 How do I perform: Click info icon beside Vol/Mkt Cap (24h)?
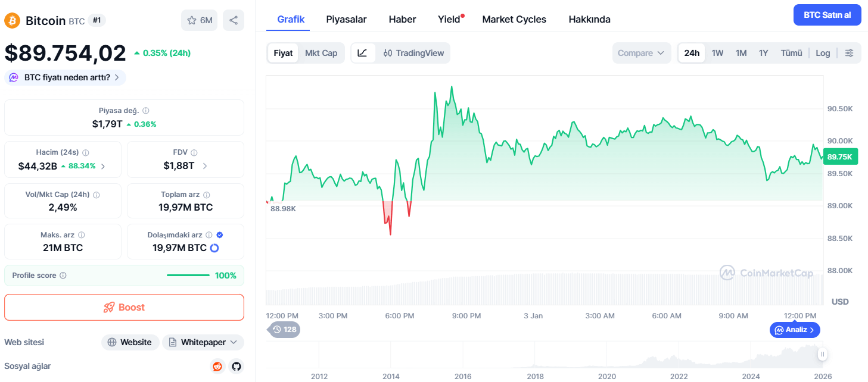pyautogui.click(x=97, y=195)
